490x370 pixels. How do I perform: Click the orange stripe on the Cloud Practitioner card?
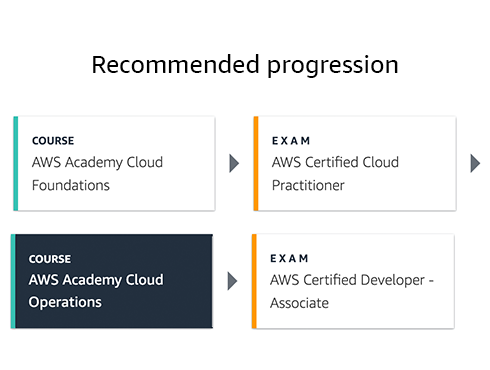click(x=256, y=163)
